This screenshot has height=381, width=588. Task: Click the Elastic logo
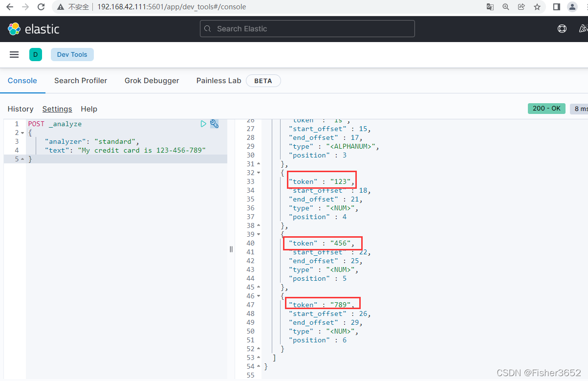pyautogui.click(x=34, y=29)
